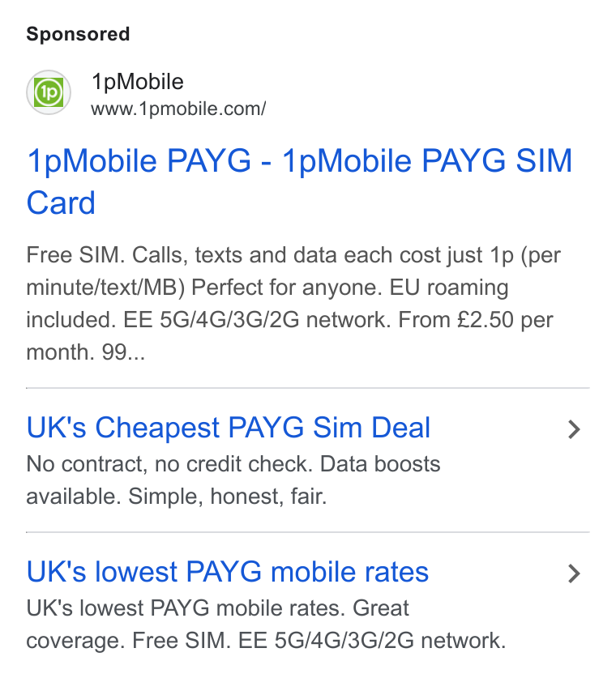Viewport: 616px width, 695px height.
Task: Expand chevron next to UK's lowest PAYG mobile rates
Action: click(x=574, y=573)
